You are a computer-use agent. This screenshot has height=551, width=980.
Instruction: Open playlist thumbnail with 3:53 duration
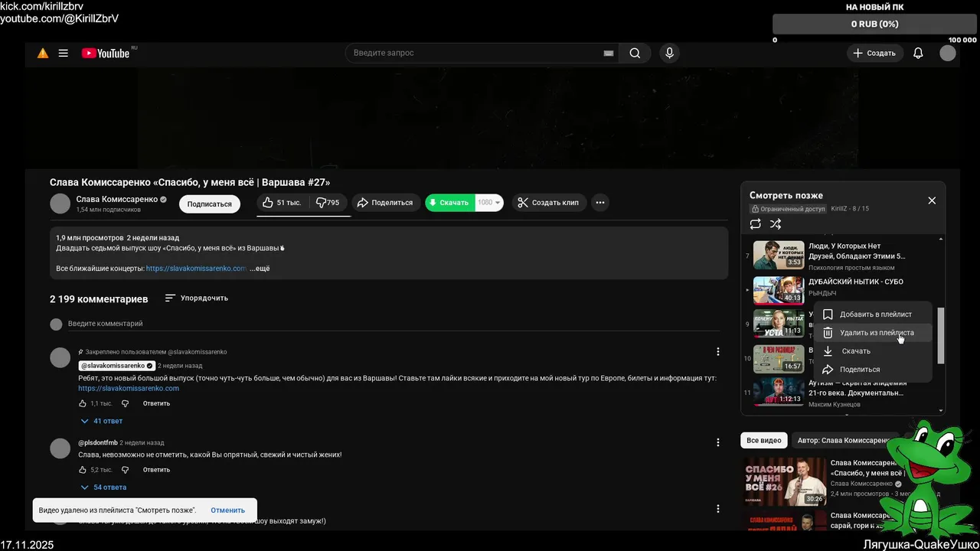coord(779,255)
